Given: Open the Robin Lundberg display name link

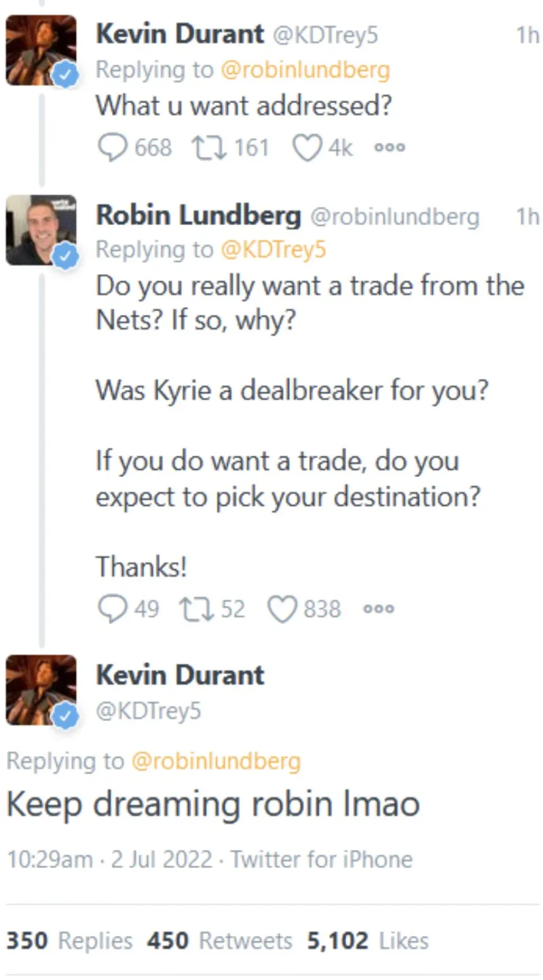Looking at the screenshot, I should coord(198,215).
